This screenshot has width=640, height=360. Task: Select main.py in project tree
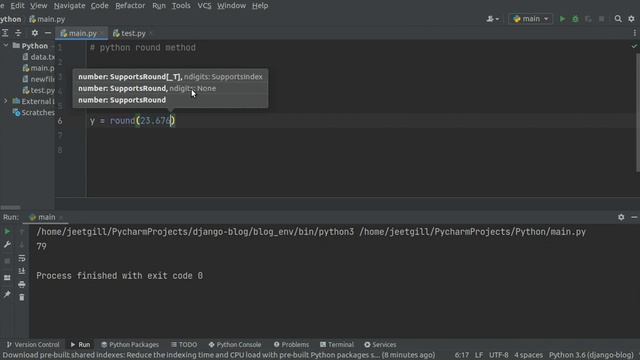(x=38, y=68)
